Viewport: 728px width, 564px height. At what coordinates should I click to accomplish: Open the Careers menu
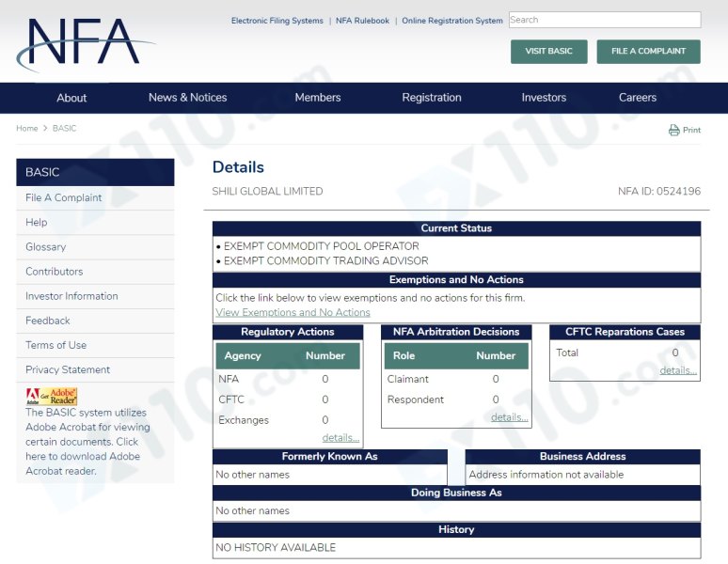click(638, 98)
